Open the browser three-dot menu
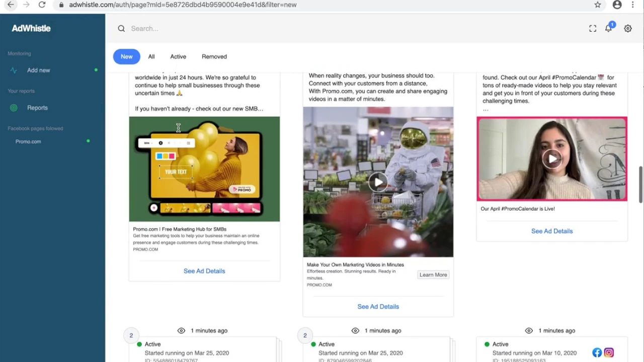The height and width of the screenshot is (362, 644). point(633,5)
